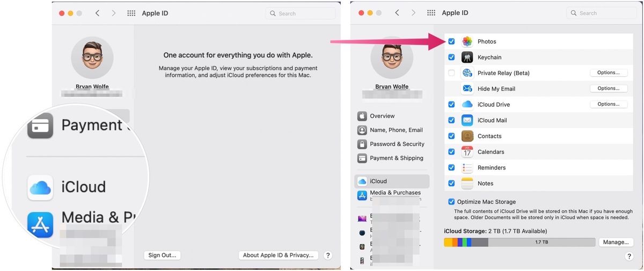Select Media & Purchases label in the right sidebar
Image resolution: width=644 pixels, height=271 pixels.
pyautogui.click(x=396, y=193)
